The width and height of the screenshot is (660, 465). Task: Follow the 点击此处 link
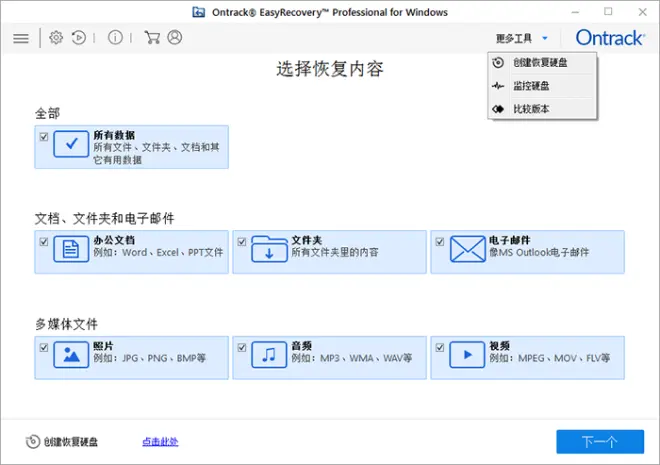pyautogui.click(x=160, y=441)
